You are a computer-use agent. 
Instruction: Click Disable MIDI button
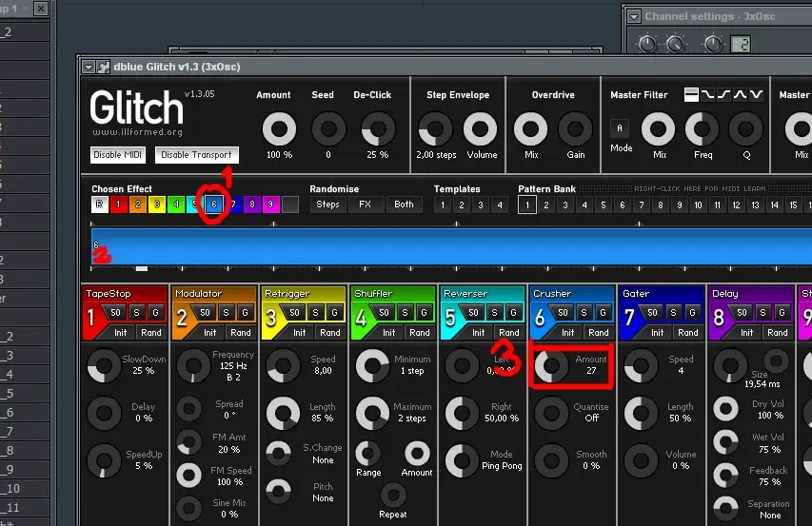117,155
